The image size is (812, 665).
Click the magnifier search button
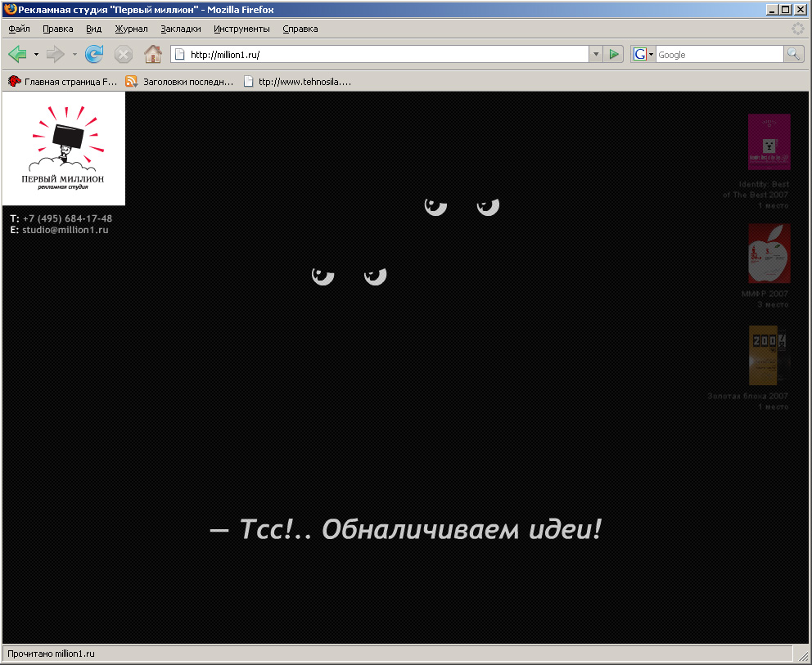coord(793,54)
